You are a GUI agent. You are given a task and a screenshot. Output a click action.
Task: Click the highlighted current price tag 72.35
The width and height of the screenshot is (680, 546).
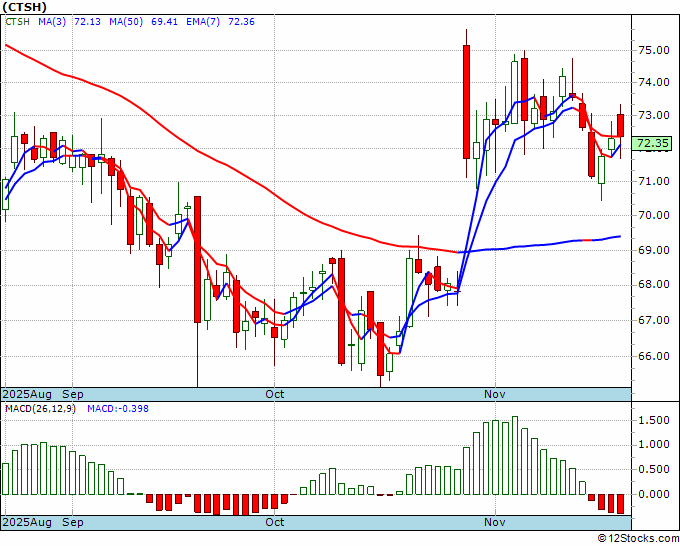[653, 143]
